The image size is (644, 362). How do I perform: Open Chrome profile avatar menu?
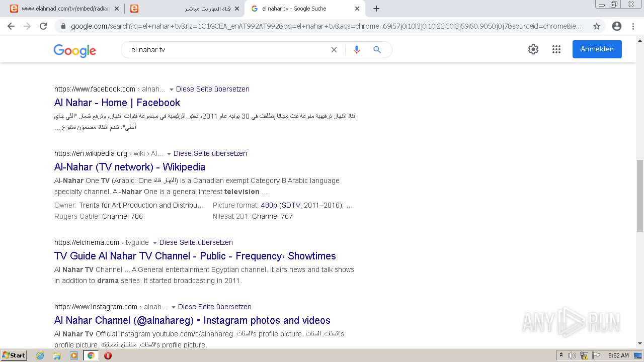[617, 26]
